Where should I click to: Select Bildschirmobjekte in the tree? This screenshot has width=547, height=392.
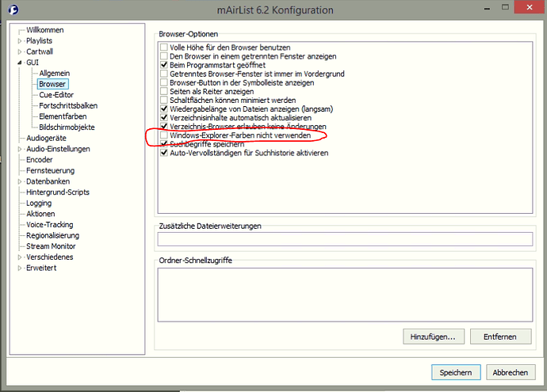[67, 127]
